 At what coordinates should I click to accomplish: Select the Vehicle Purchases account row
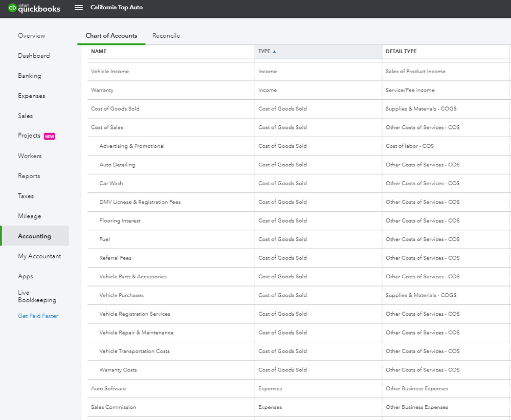pyautogui.click(x=122, y=295)
